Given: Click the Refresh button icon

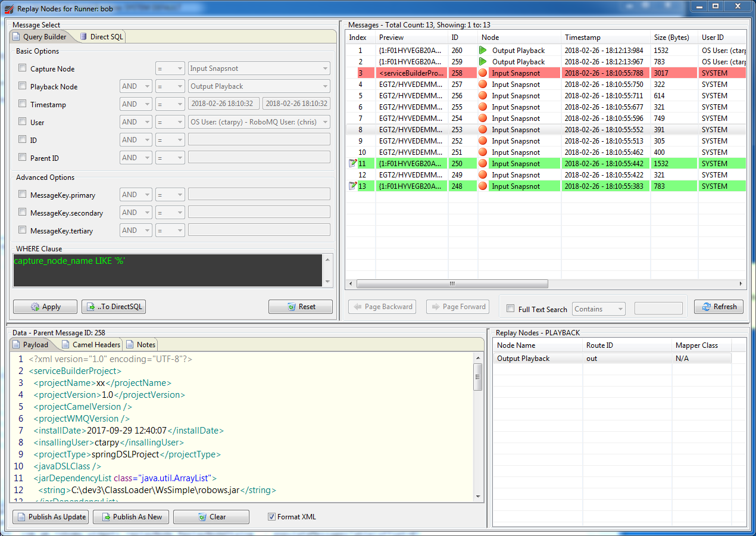Looking at the screenshot, I should [707, 307].
